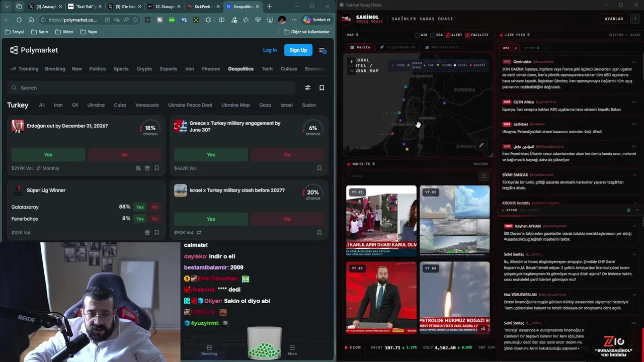644x362 pixels.
Task: Bookmark Israel x Turkey military clash market
Action: pyautogui.click(x=319, y=233)
